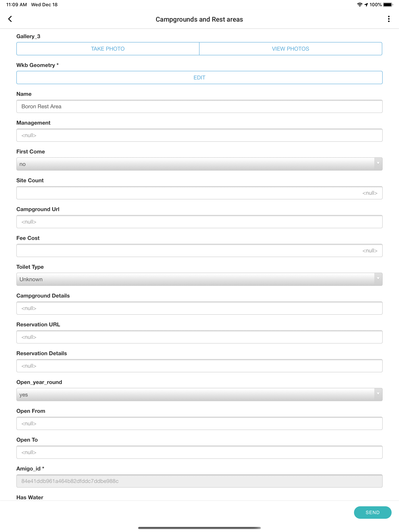Open the three-dot overflow menu
This screenshot has width=399, height=532.
click(389, 19)
